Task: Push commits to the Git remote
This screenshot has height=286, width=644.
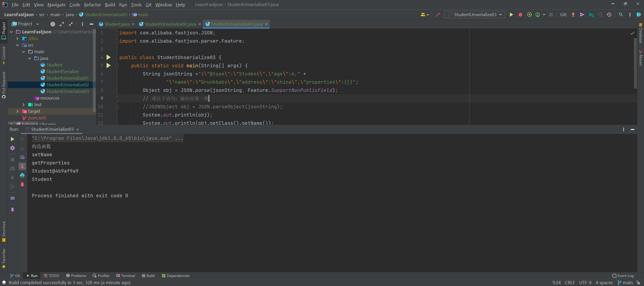Action: pos(582,15)
